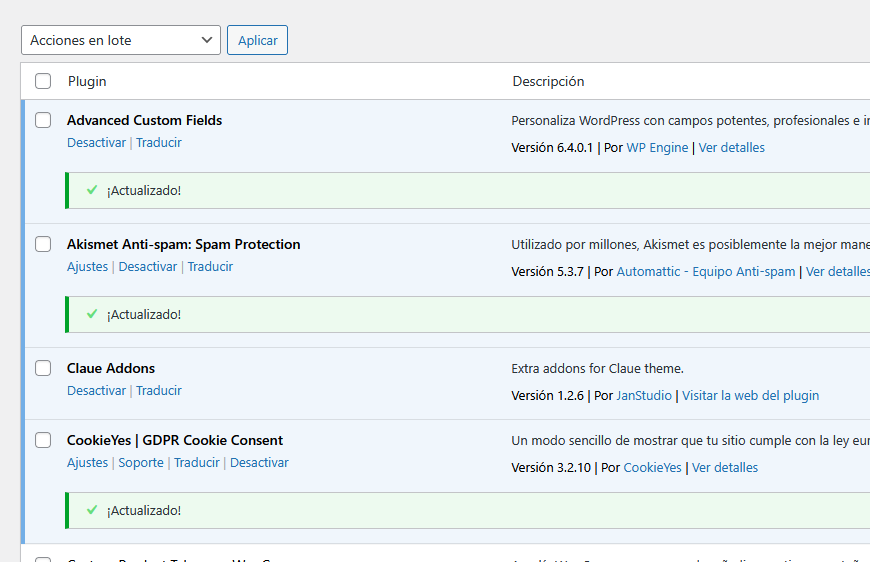Screen dimensions: 870x562
Task: Click green checkmark icon in CookieYes notice
Action: point(92,510)
